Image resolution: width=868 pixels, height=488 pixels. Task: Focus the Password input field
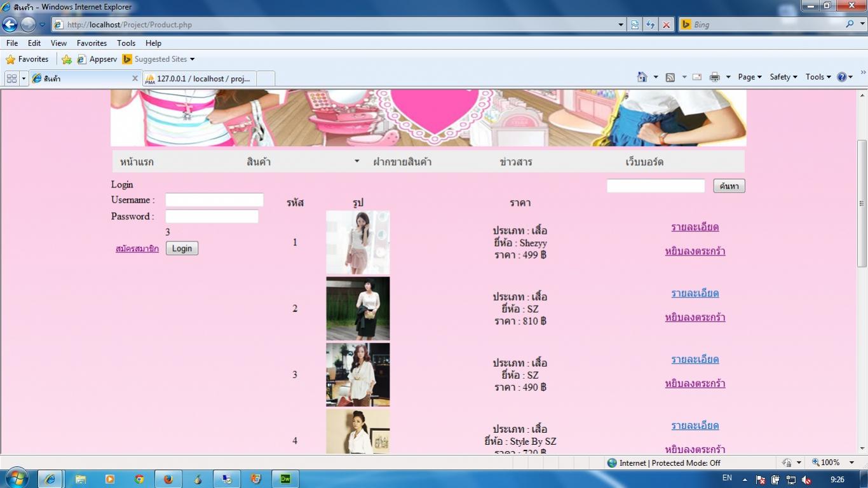click(212, 217)
